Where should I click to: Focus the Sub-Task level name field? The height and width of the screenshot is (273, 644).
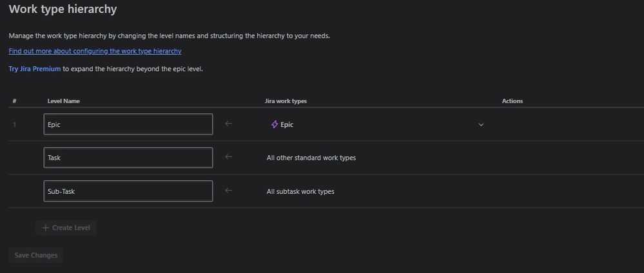(x=128, y=191)
